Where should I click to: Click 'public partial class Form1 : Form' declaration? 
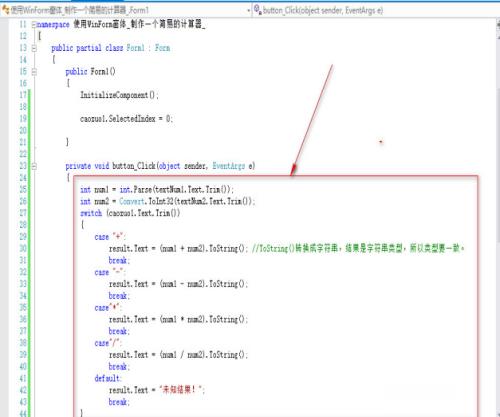[111, 48]
